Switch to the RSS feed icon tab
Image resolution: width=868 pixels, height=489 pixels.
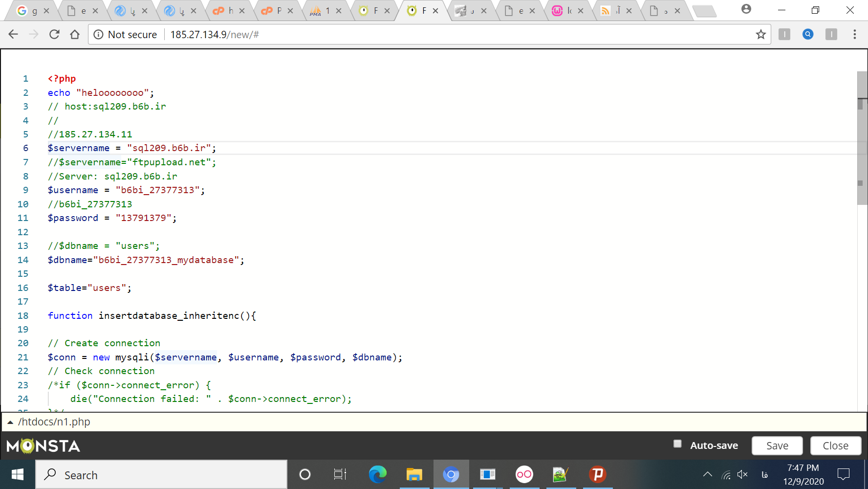click(x=611, y=11)
